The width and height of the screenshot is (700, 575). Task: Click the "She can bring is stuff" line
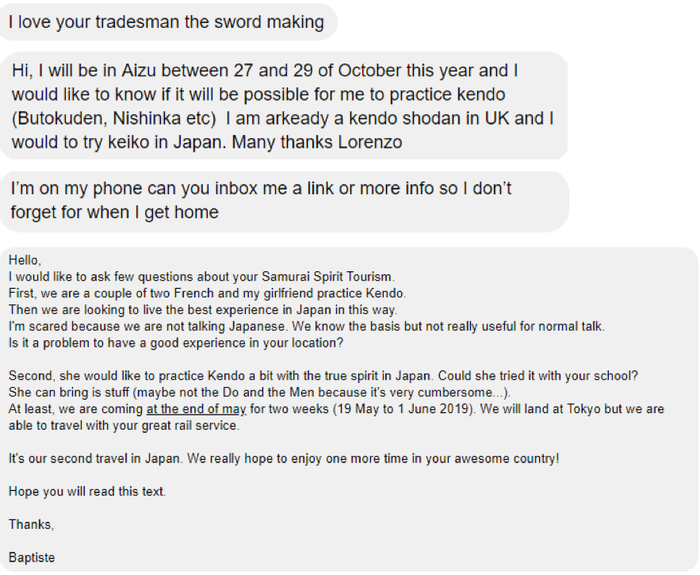coord(259,393)
